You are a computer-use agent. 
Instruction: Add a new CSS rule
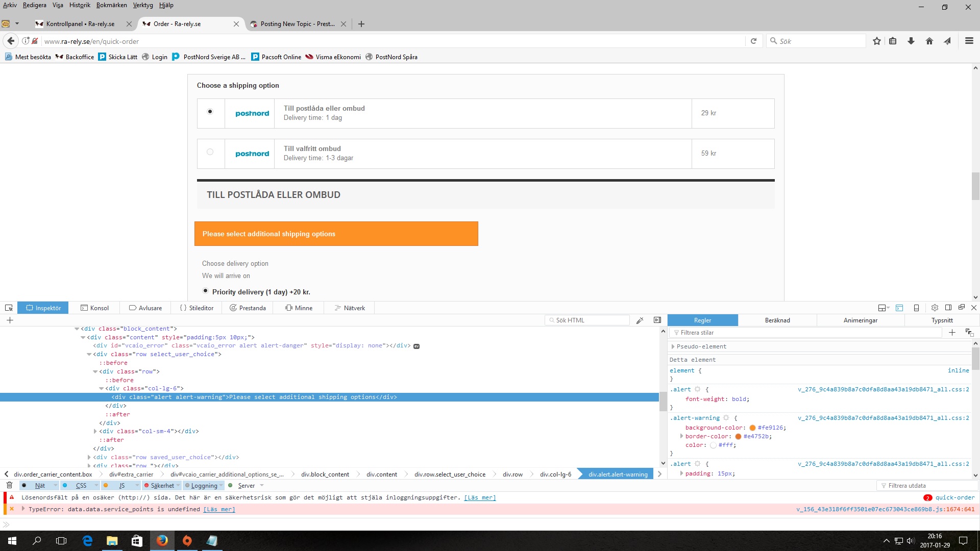(952, 333)
